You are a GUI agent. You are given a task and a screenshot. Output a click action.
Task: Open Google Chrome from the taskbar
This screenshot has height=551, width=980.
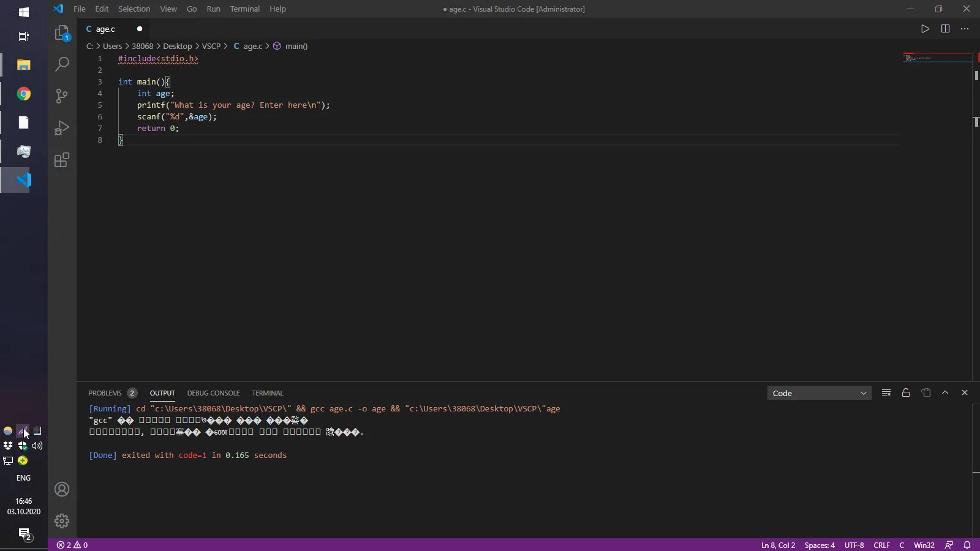(x=24, y=94)
